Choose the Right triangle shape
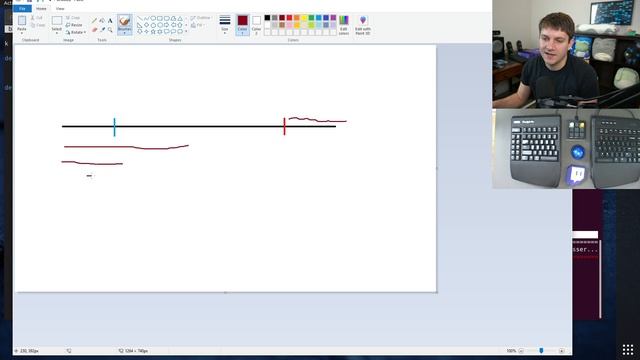This screenshot has width=640, height=360. (140, 25)
